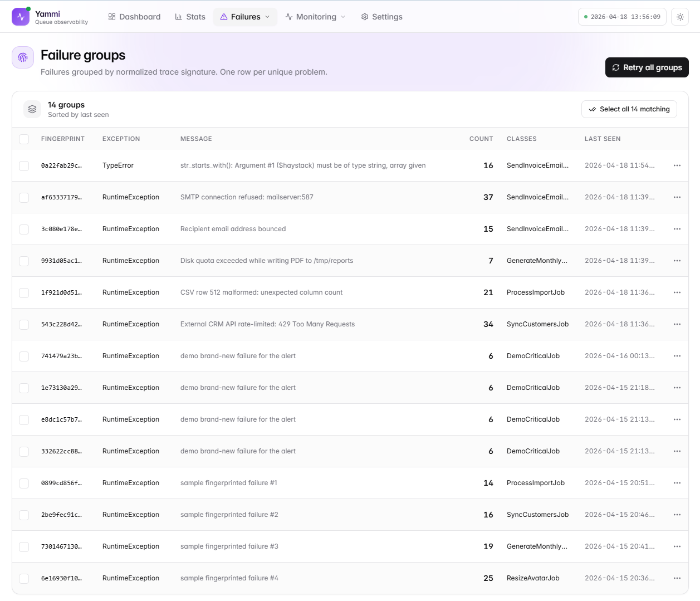The image size is (700, 601).
Task: Open the Stats nav item
Action: pyautogui.click(x=190, y=17)
